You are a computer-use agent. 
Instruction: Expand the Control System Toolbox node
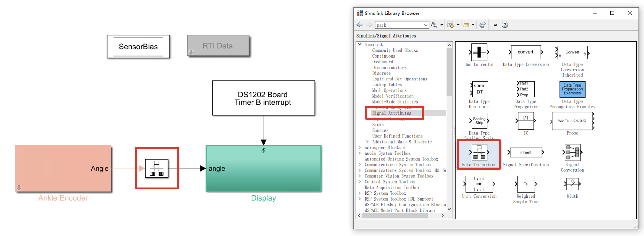pos(359,182)
